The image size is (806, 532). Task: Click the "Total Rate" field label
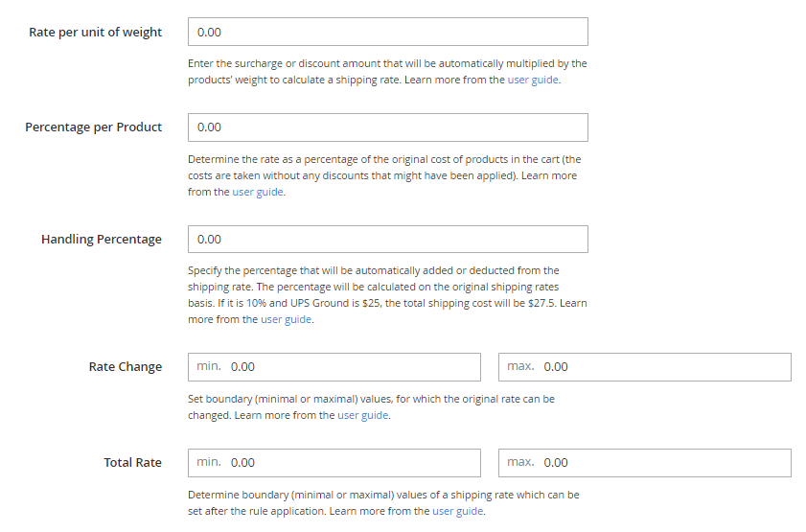pos(132,462)
